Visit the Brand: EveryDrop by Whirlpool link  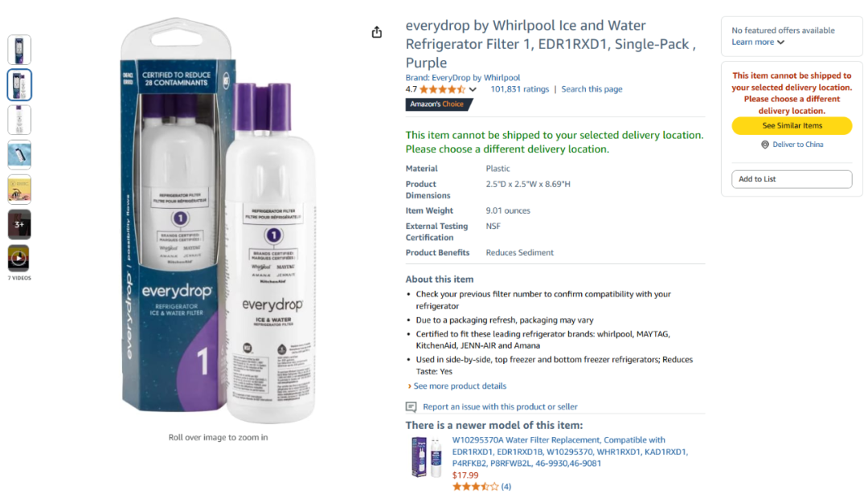tap(462, 77)
